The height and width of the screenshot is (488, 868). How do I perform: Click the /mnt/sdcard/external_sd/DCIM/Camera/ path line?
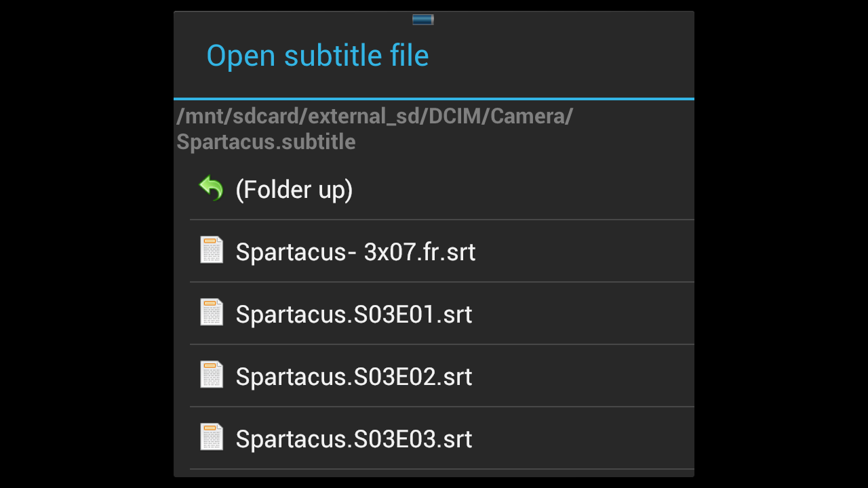374,117
